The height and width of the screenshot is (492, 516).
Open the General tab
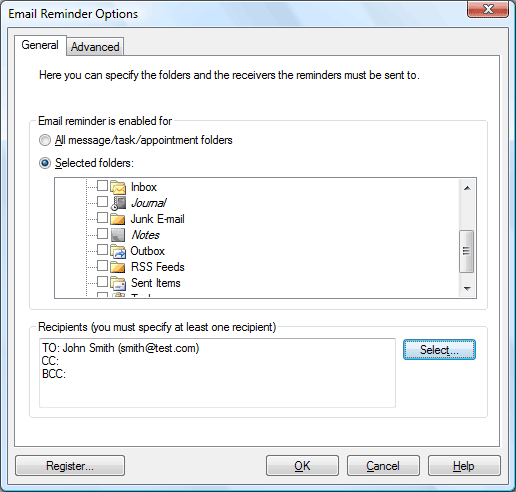(40, 45)
